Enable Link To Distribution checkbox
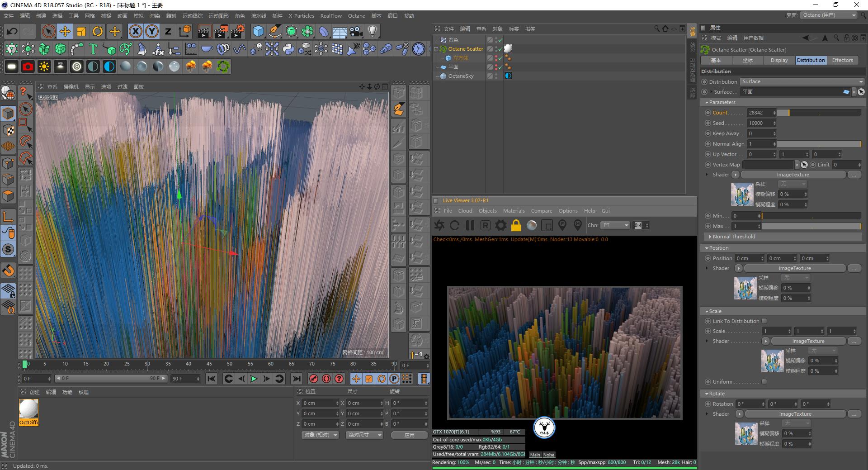 764,321
